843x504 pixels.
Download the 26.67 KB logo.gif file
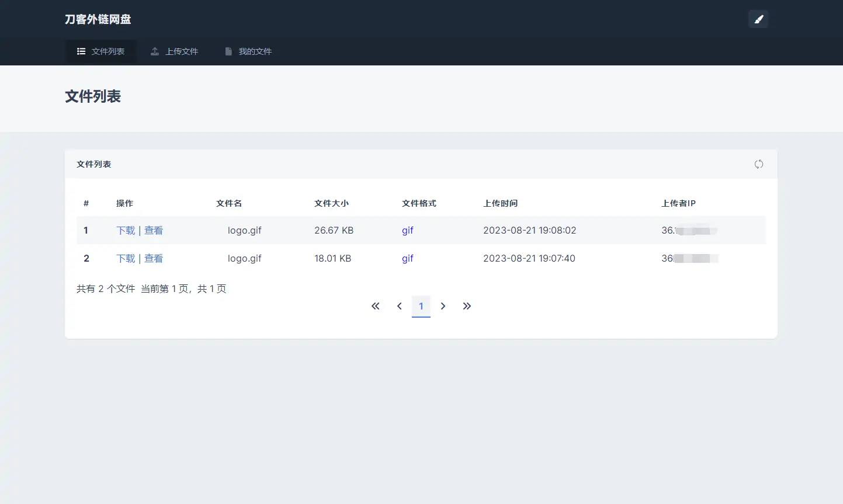(x=126, y=230)
